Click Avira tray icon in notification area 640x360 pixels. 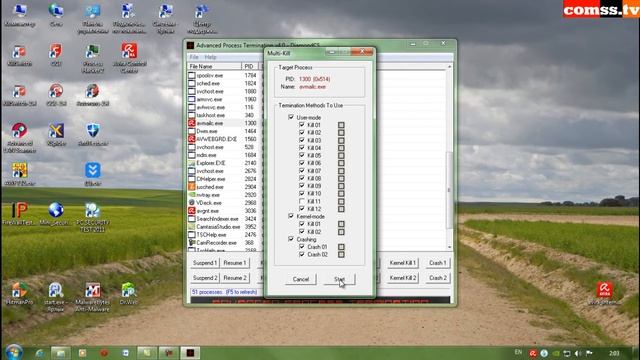click(533, 353)
